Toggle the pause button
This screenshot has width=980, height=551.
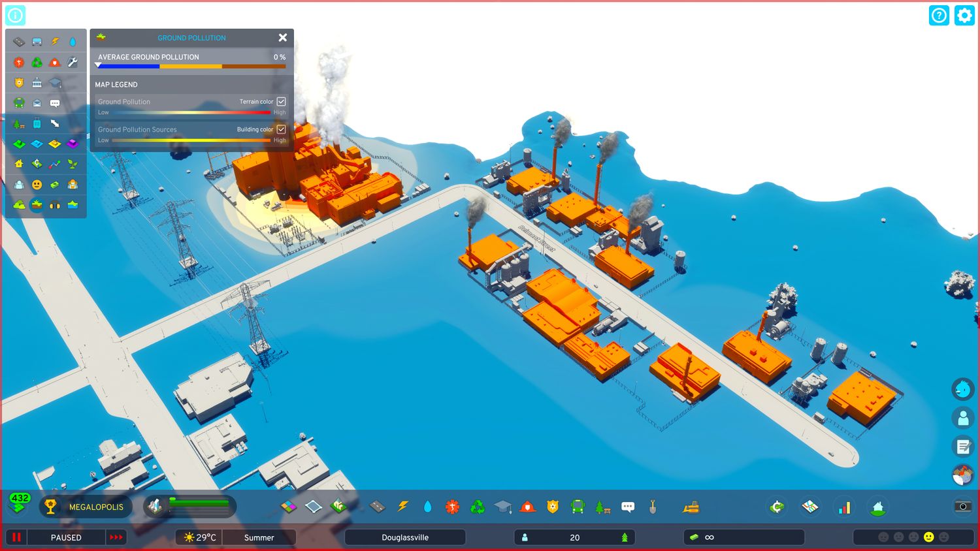(x=17, y=537)
